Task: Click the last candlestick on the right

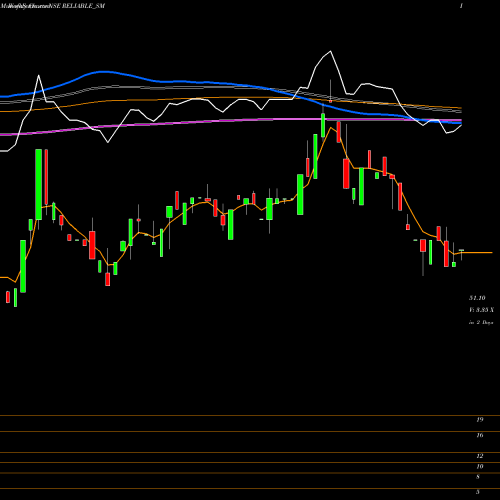Action: pos(461,250)
